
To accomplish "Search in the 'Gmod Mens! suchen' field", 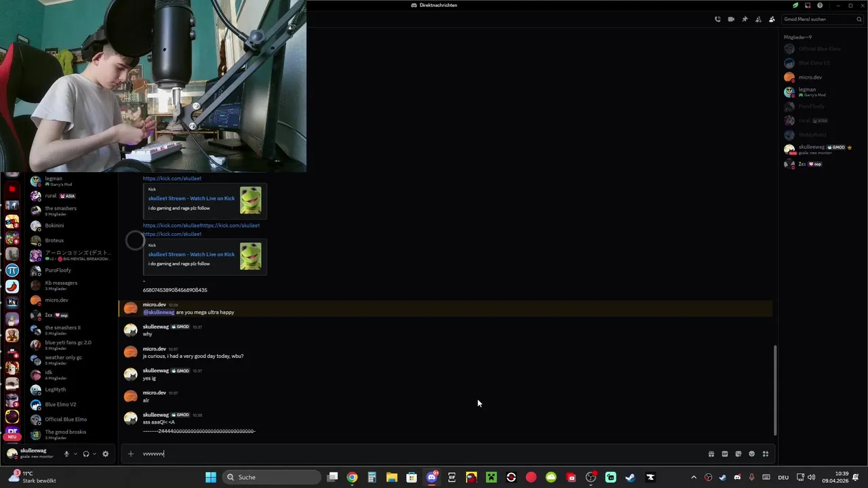I will (822, 19).
